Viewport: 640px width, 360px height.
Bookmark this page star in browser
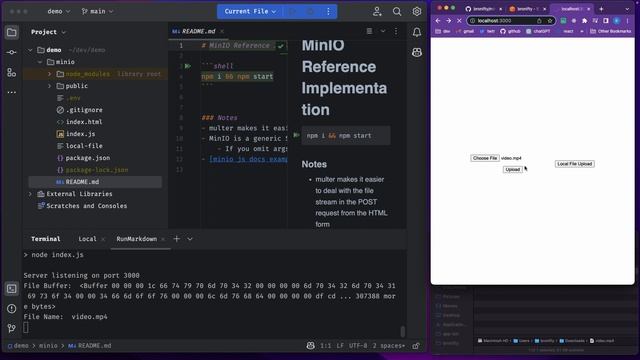tap(550, 20)
